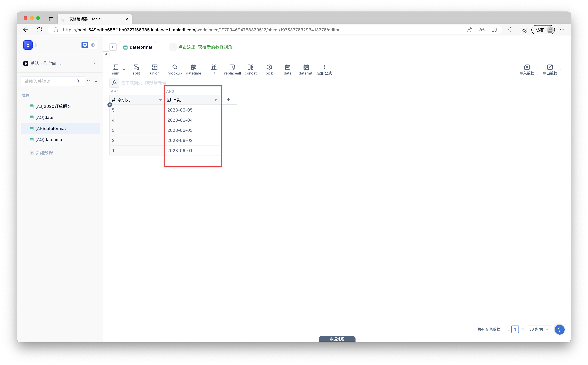
Task: Open the replaceall formula tool
Action: click(232, 70)
